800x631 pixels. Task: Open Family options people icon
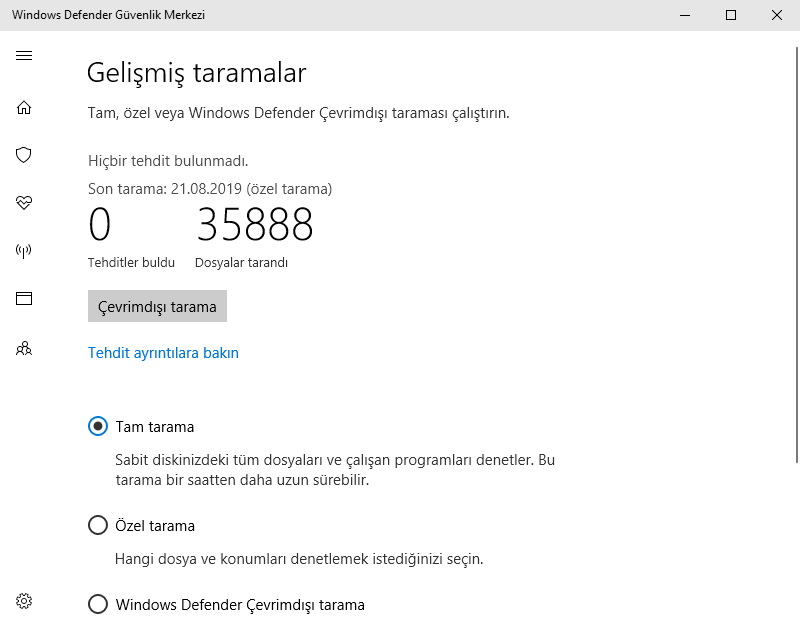[24, 349]
